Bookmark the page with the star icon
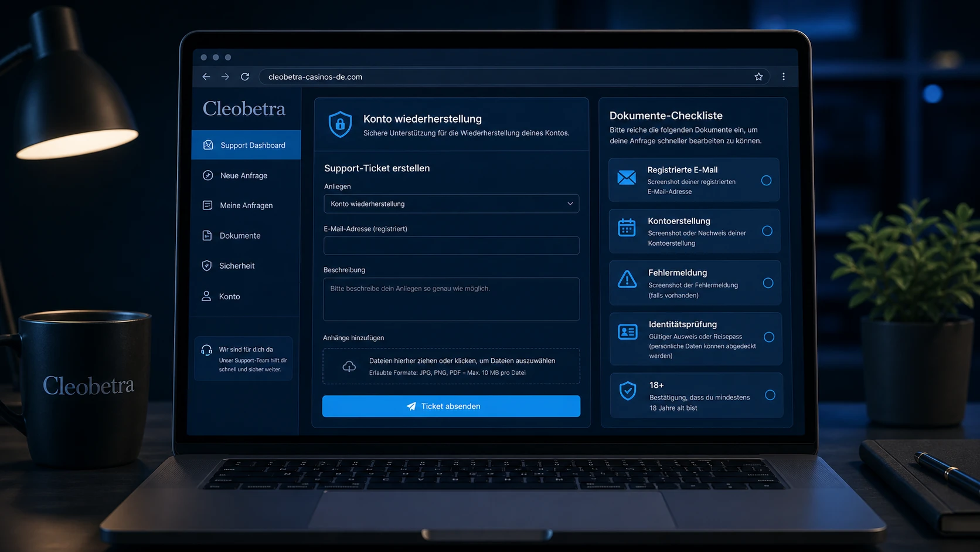 point(758,77)
